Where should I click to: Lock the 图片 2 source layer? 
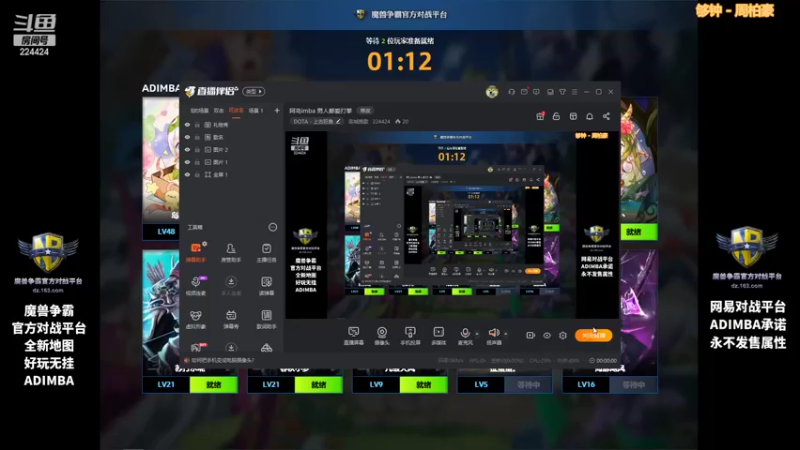[197, 149]
